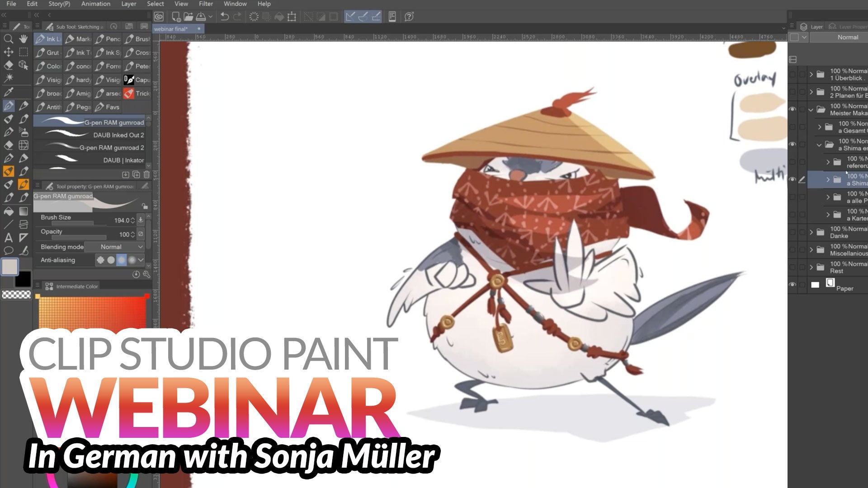The height and width of the screenshot is (488, 868).
Task: Select the Hand move-view tool
Action: 24,39
